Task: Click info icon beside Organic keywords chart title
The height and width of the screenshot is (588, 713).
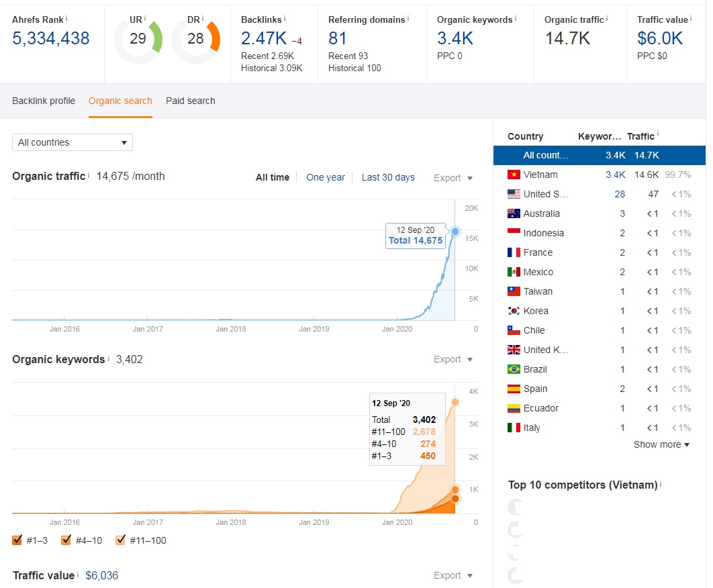Action: [109, 358]
